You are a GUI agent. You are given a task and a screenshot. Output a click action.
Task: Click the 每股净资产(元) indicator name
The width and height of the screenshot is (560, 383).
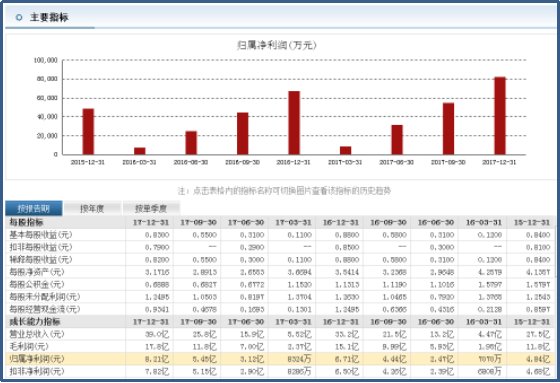(37, 272)
